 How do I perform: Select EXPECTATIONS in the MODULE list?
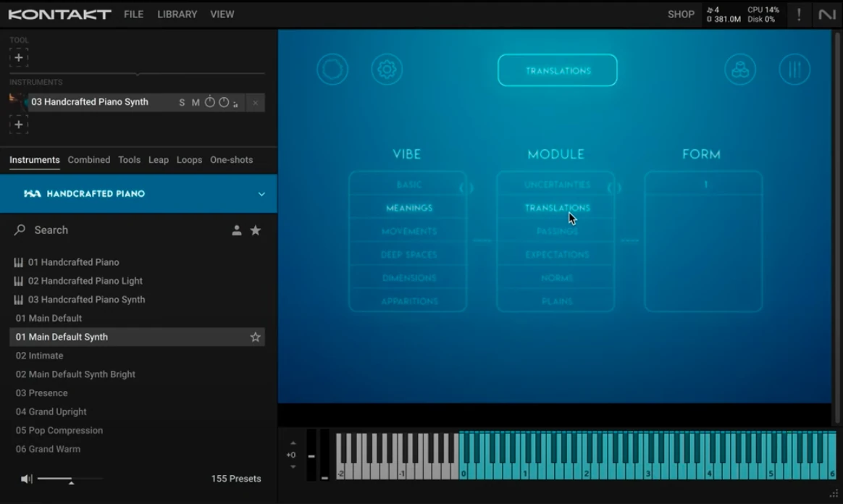click(557, 255)
